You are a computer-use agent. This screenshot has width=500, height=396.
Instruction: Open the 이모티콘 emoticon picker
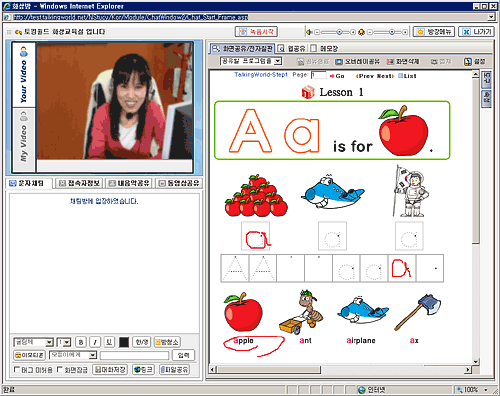pyautogui.click(x=29, y=355)
